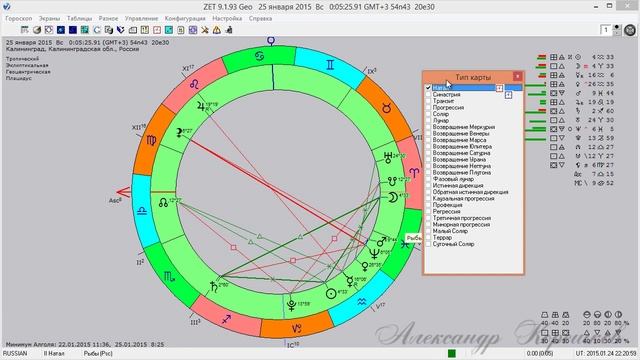
Task: Select the Uranus glyph in the chart
Action: (x=388, y=157)
